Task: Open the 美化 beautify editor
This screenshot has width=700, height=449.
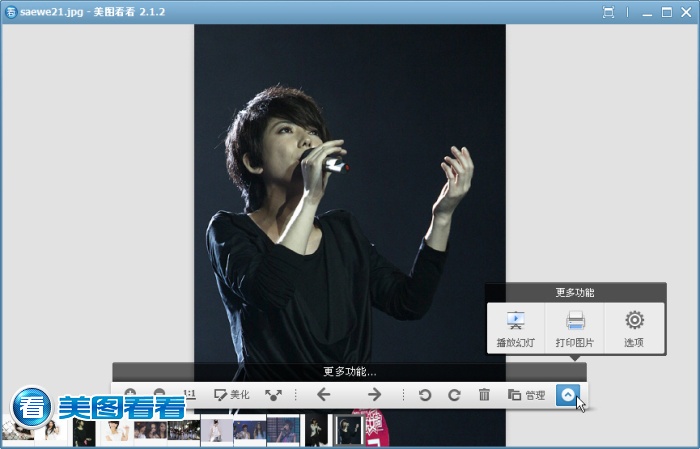Action: 232,395
